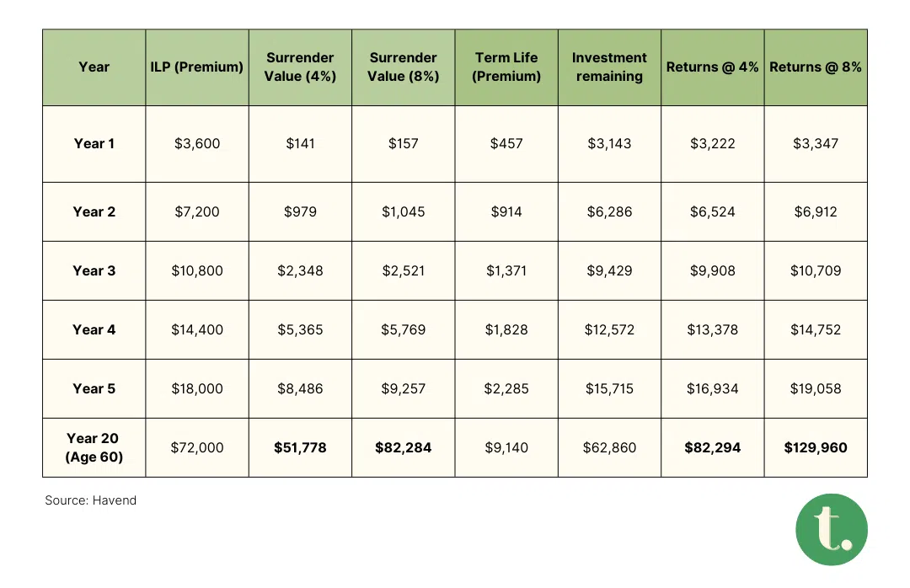Click the $9,140 term life premium cell
This screenshot has height=588, width=910.
[x=506, y=448]
